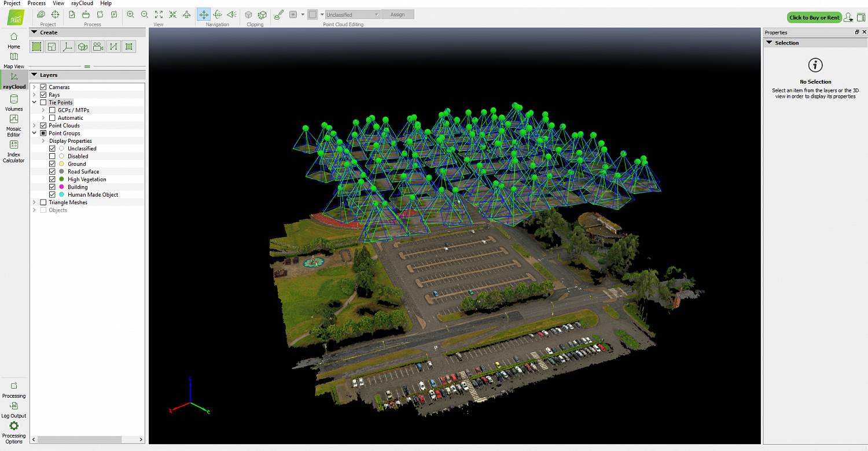The width and height of the screenshot is (868, 451).
Task: Select the video camera icon in Create panel
Action: coord(98,47)
